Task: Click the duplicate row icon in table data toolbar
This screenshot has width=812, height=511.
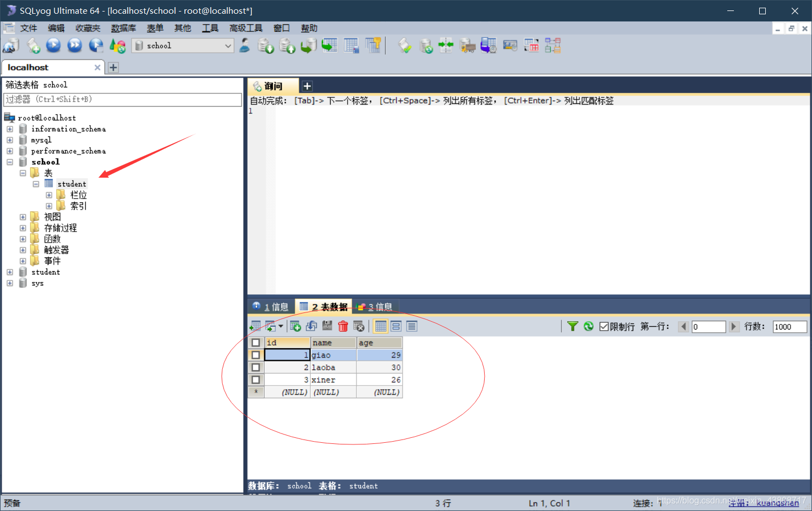Action: point(311,326)
